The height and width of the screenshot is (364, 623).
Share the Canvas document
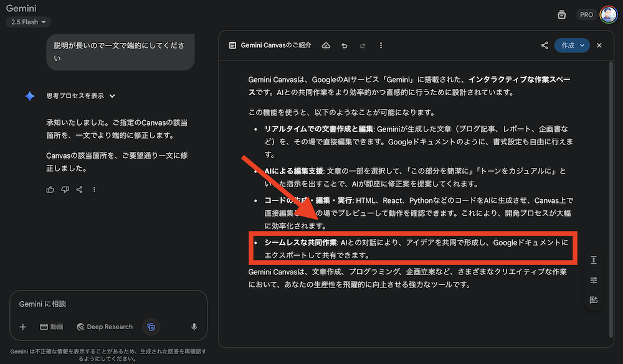point(545,45)
